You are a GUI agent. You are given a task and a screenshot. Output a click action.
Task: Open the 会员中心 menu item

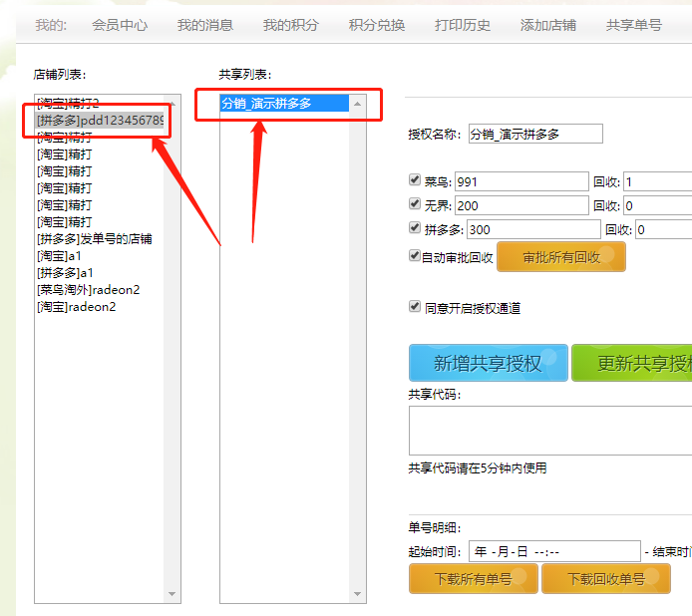click(x=119, y=25)
